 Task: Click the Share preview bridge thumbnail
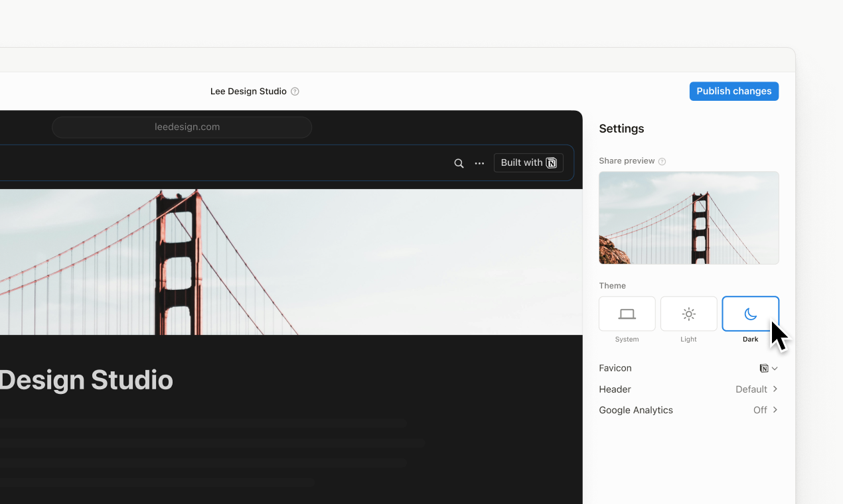[x=688, y=218]
